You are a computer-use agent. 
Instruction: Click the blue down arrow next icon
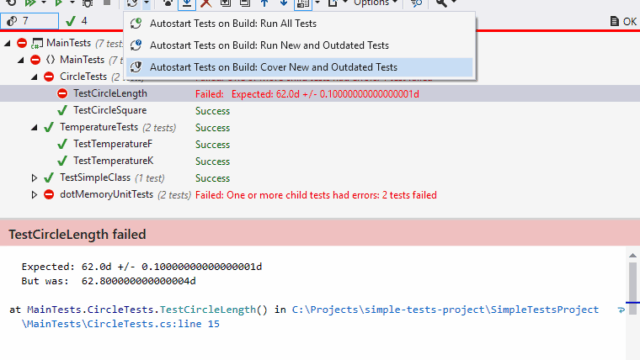283,3
